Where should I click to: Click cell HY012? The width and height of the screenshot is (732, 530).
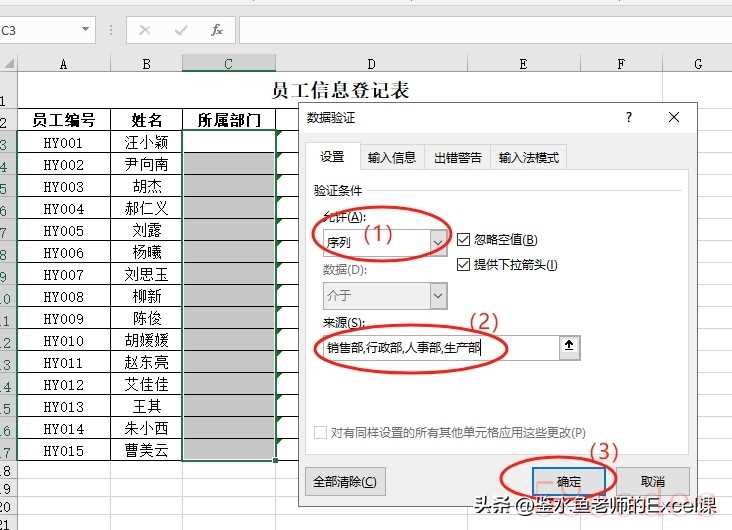(x=63, y=384)
